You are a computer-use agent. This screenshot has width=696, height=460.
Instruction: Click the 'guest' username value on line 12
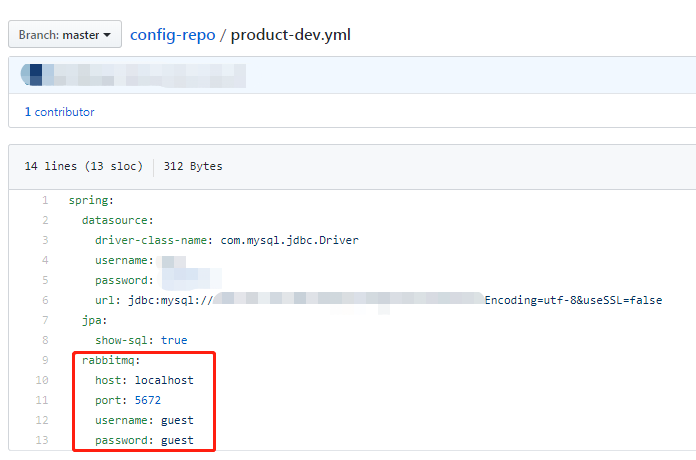(x=177, y=420)
